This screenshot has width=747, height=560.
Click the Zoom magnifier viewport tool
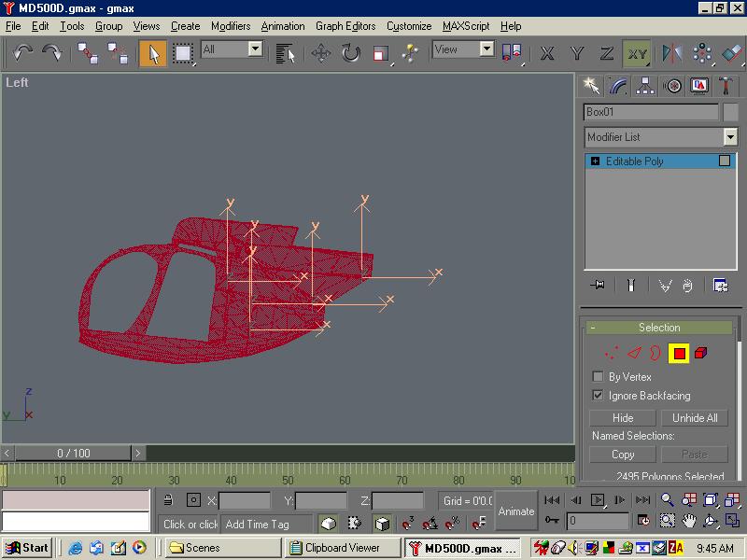pyautogui.click(x=668, y=500)
